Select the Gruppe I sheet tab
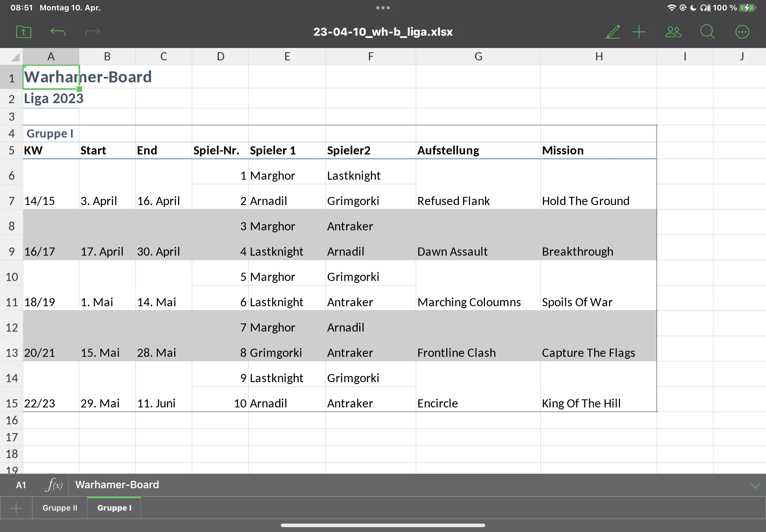 [x=114, y=508]
